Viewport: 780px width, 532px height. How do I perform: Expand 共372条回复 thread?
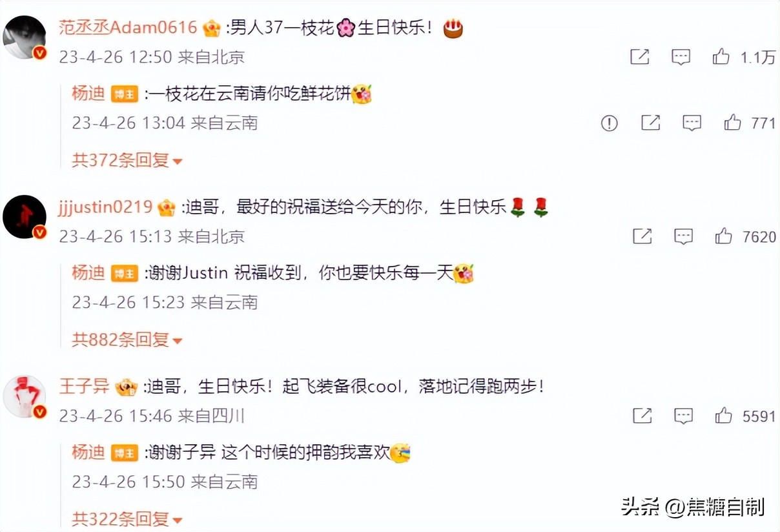point(127,160)
